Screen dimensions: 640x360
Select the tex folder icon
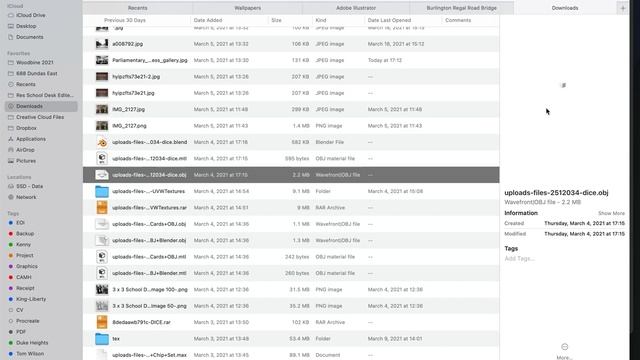pyautogui.click(x=102, y=339)
